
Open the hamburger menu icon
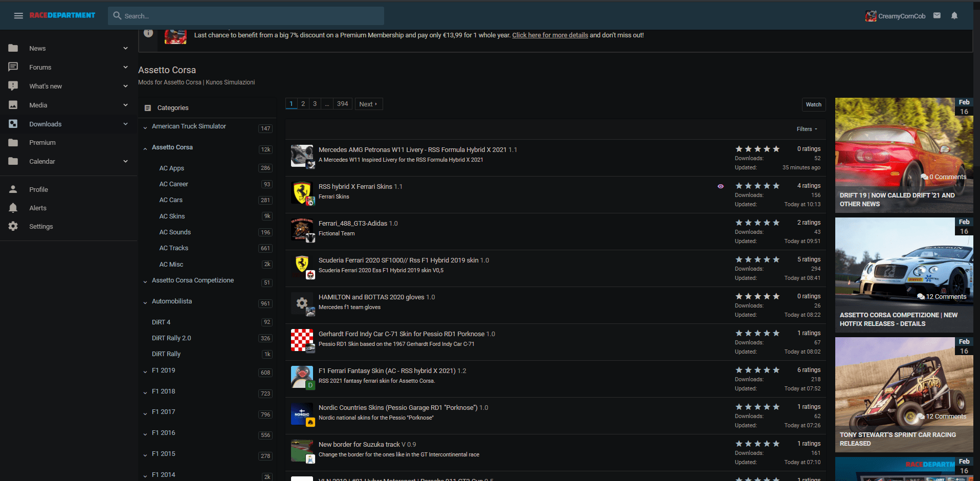point(18,16)
